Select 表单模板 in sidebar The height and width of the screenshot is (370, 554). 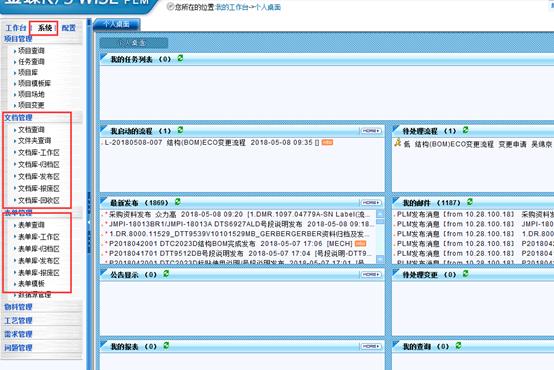coord(31,283)
